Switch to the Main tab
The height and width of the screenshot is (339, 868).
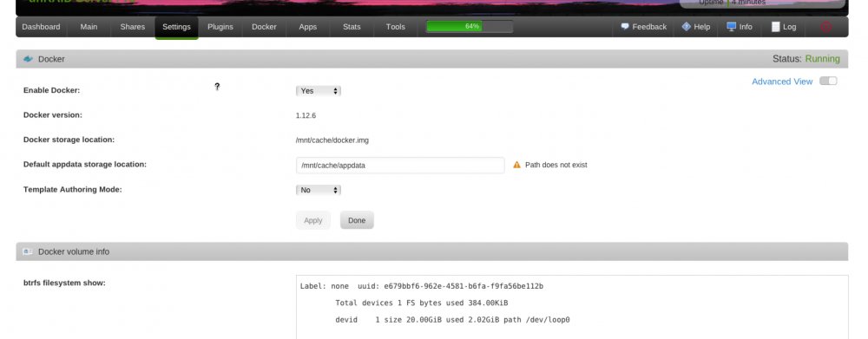pyautogui.click(x=89, y=27)
